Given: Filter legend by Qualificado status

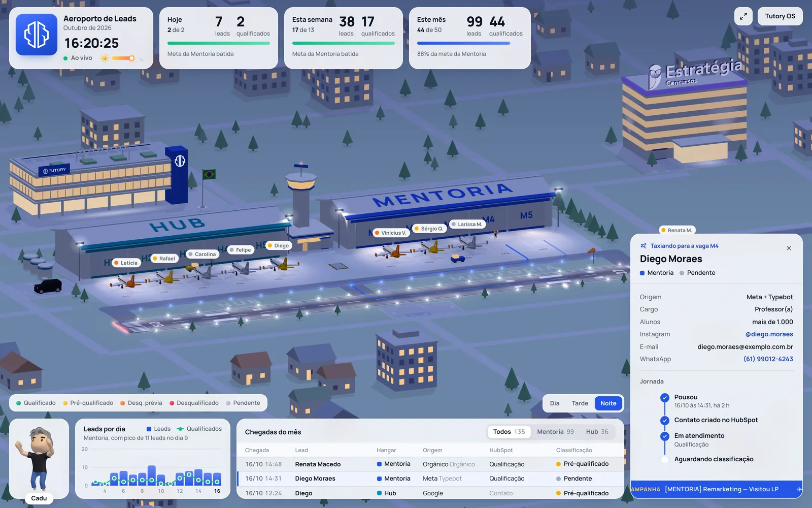Looking at the screenshot, I should coord(36,403).
